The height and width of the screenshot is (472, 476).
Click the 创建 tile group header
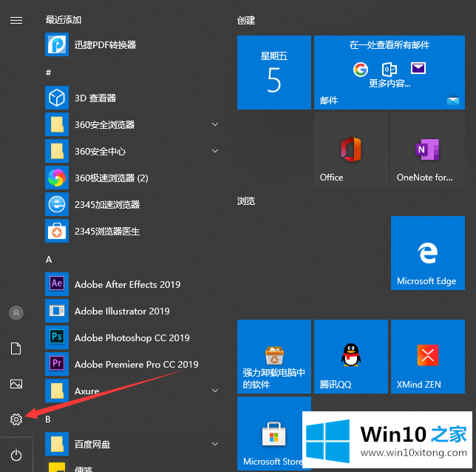coord(246,21)
